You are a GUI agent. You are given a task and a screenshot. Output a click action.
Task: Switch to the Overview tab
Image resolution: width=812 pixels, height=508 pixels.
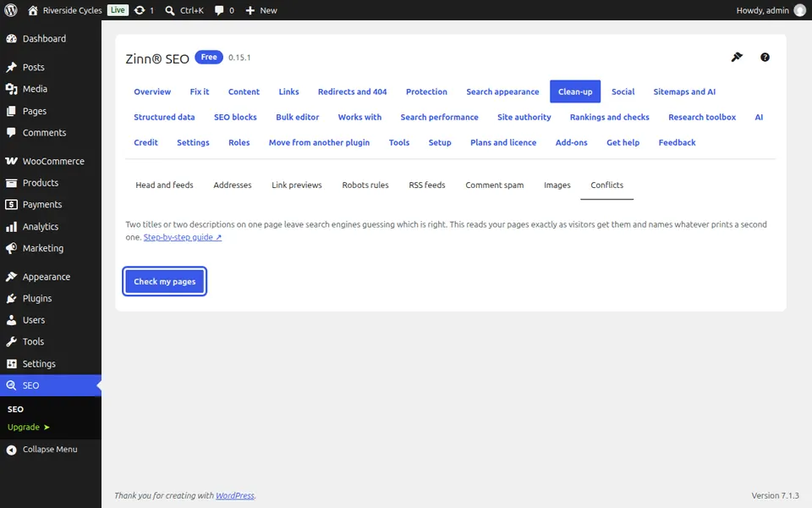[x=152, y=91]
